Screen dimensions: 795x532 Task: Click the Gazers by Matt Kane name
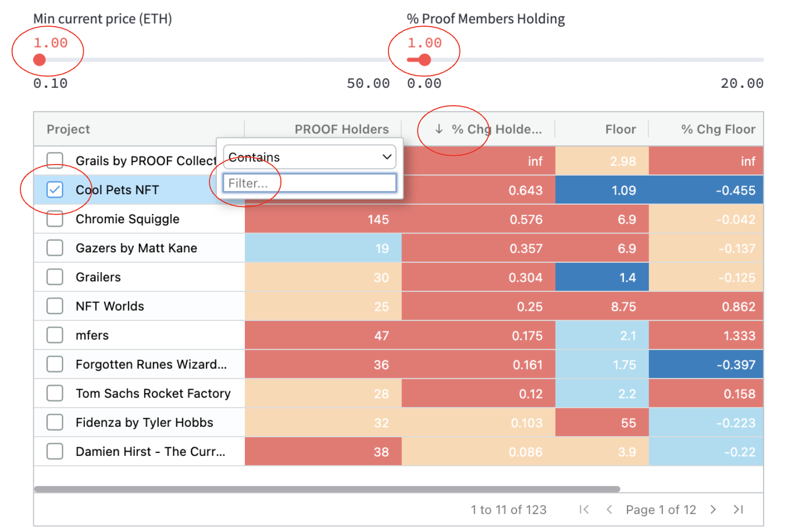[136, 248]
